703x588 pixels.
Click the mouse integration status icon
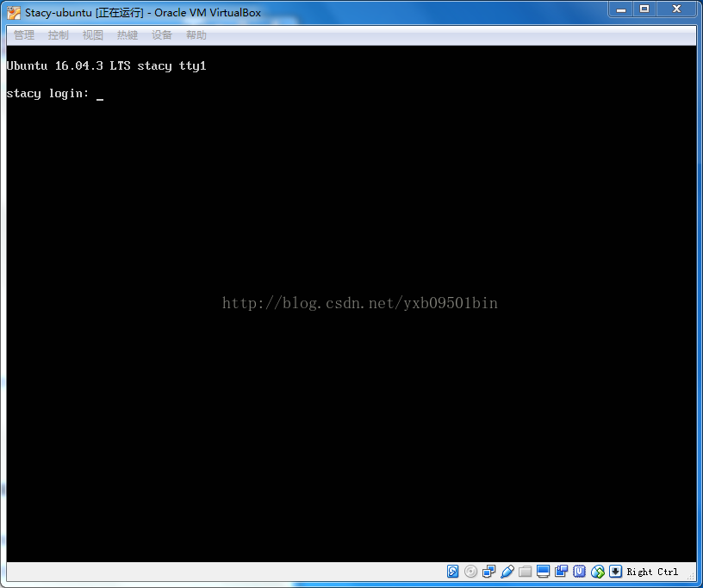point(598,572)
